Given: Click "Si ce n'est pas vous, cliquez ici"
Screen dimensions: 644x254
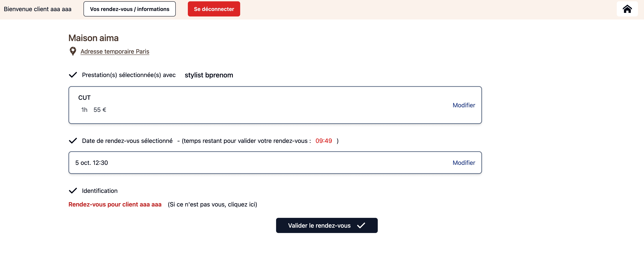Looking at the screenshot, I should 212,204.
